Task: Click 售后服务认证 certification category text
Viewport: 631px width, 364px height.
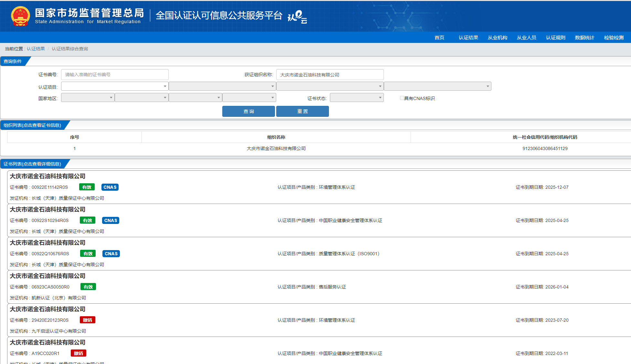Action: coord(332,287)
